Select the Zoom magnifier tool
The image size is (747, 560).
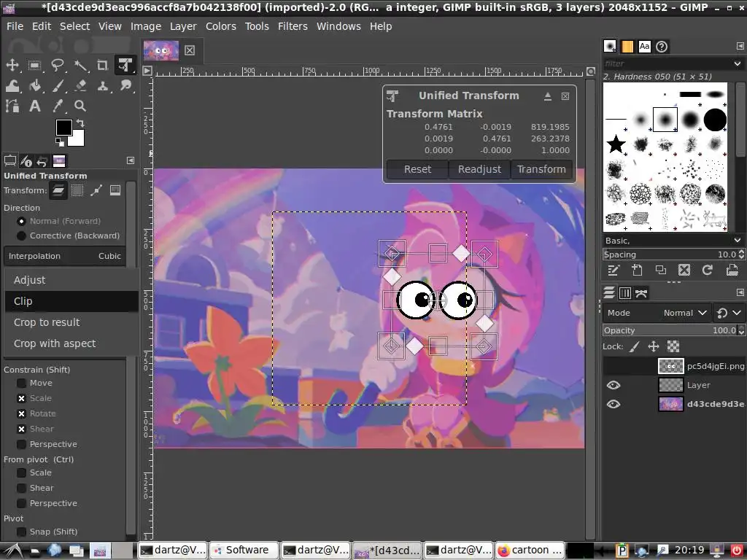pos(80,106)
